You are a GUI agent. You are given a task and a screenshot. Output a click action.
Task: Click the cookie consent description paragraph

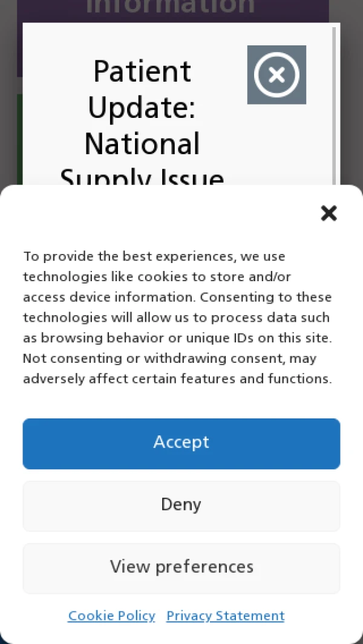coord(178,317)
